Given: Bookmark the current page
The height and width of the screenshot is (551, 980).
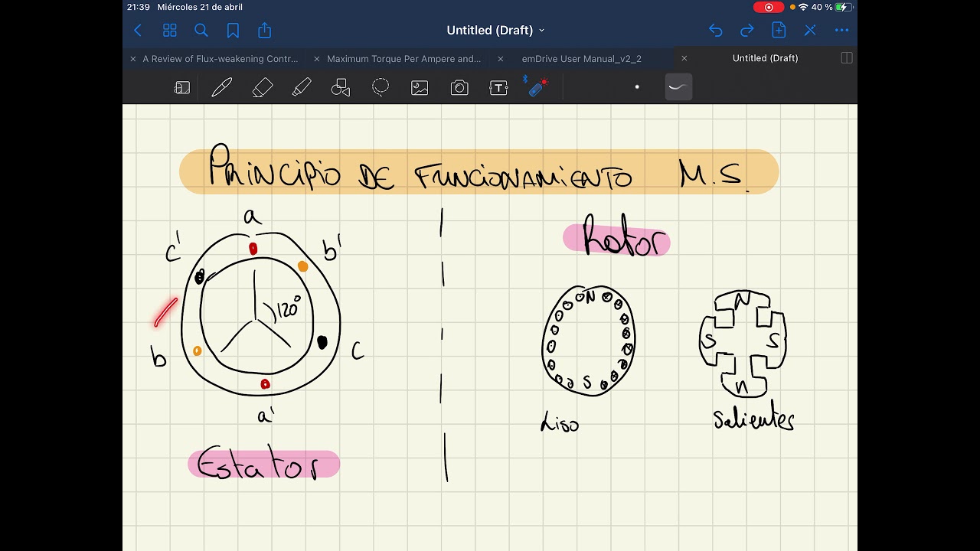Looking at the screenshot, I should (x=233, y=31).
